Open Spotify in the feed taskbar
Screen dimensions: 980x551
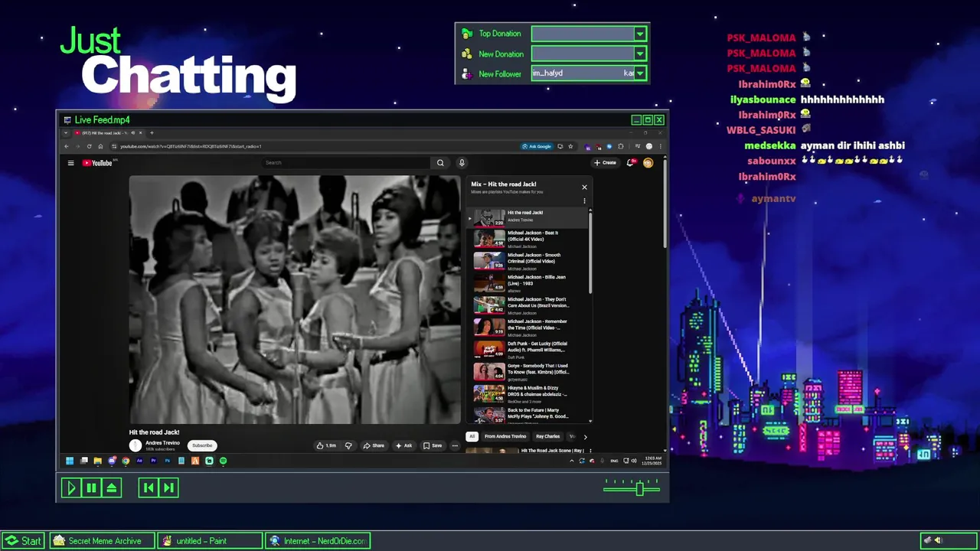[x=223, y=461]
